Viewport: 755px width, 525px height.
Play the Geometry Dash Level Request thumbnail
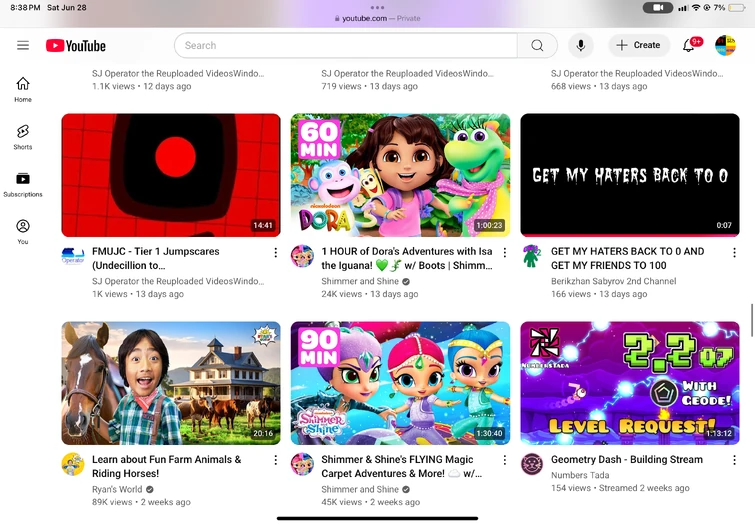click(630, 383)
